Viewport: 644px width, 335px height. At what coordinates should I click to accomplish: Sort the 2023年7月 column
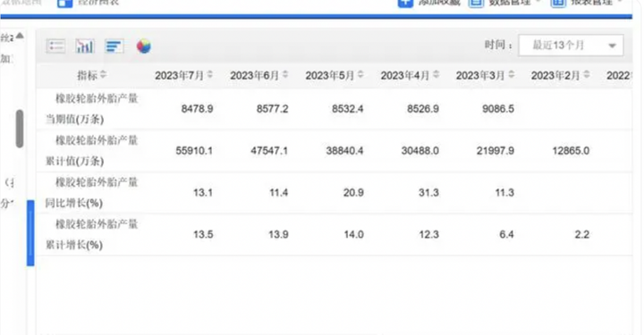(x=210, y=75)
